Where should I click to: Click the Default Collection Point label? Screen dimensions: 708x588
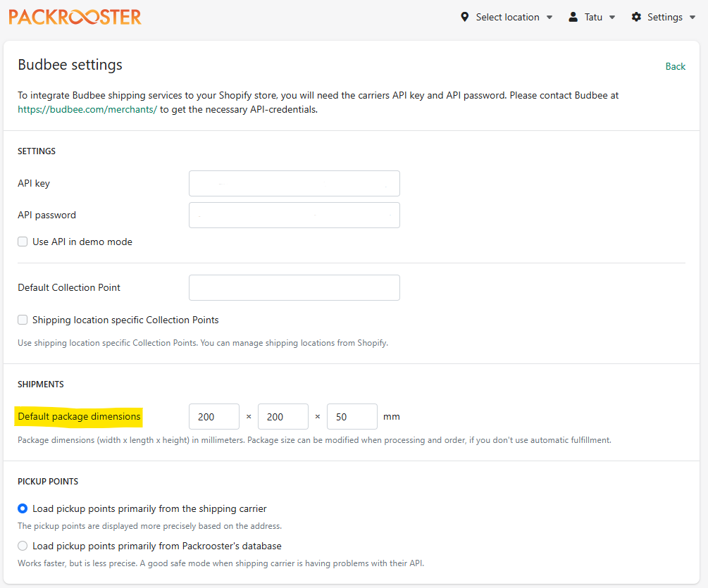[69, 287]
